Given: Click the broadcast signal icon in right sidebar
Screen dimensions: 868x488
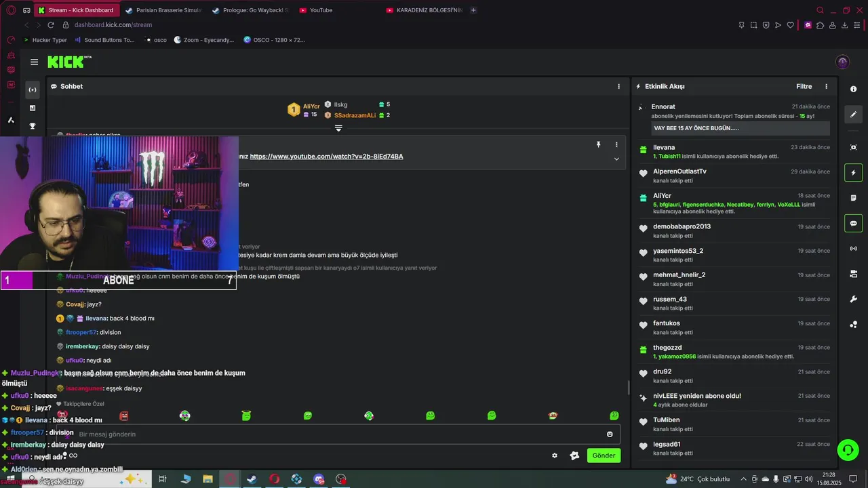Looking at the screenshot, I should tap(853, 249).
